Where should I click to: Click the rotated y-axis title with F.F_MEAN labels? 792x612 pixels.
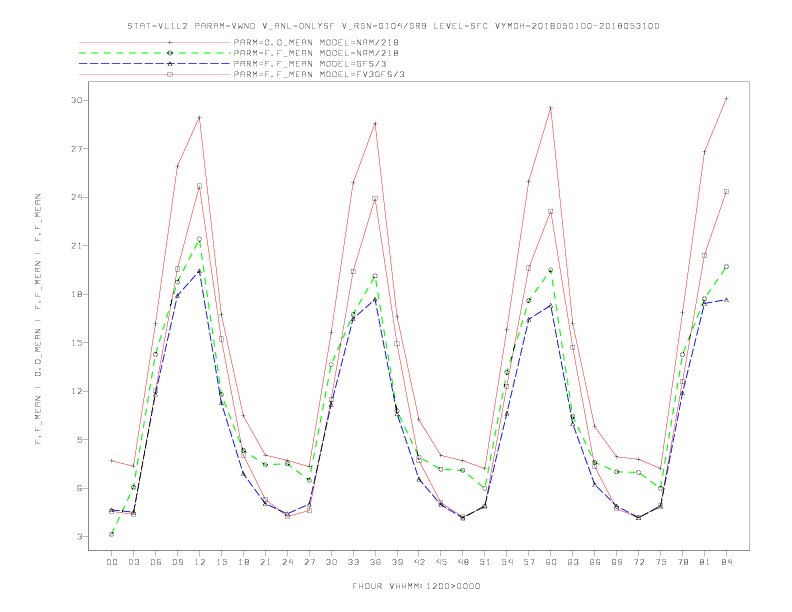click(x=38, y=319)
